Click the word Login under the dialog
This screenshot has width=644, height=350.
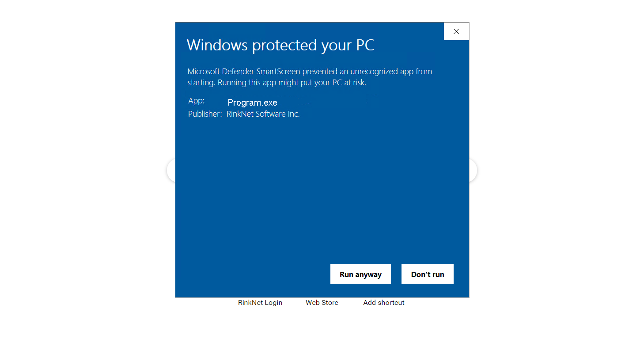(x=273, y=303)
